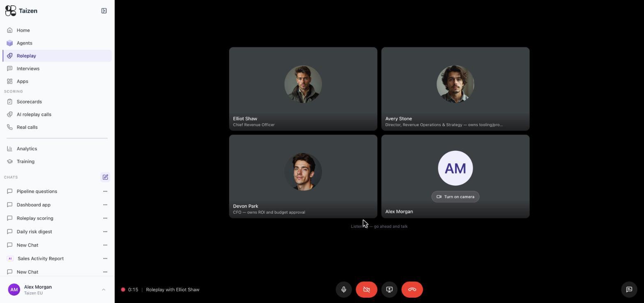Viewport: 644px width, 303px height.
Task: Click the 'Chief Revenue Officer' label
Action: (x=254, y=125)
